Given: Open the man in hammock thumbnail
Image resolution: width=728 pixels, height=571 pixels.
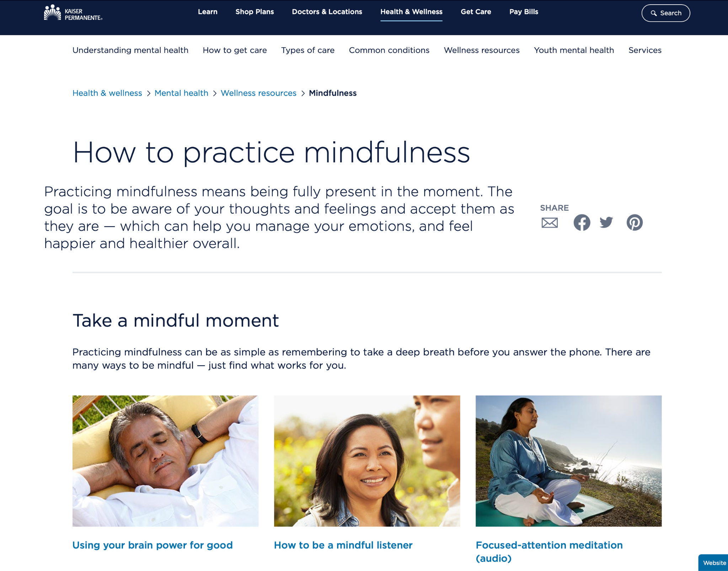Looking at the screenshot, I should point(165,461).
